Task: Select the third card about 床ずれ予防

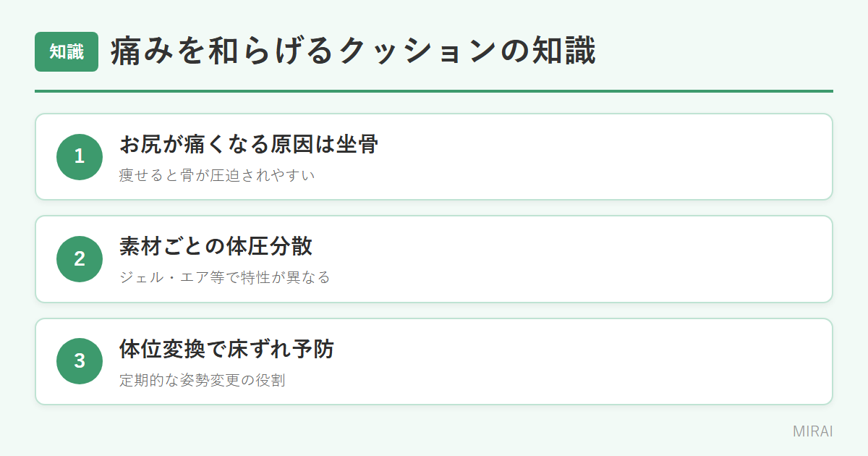Action: point(434,361)
